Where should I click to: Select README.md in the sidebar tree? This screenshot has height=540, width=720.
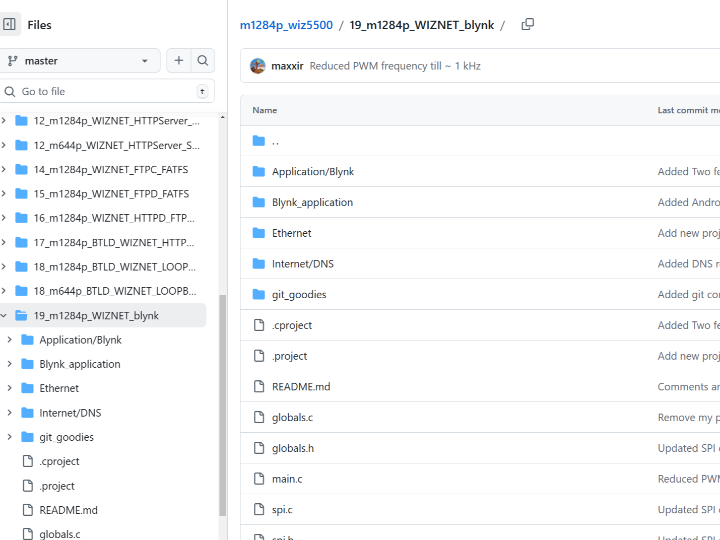click(68, 510)
